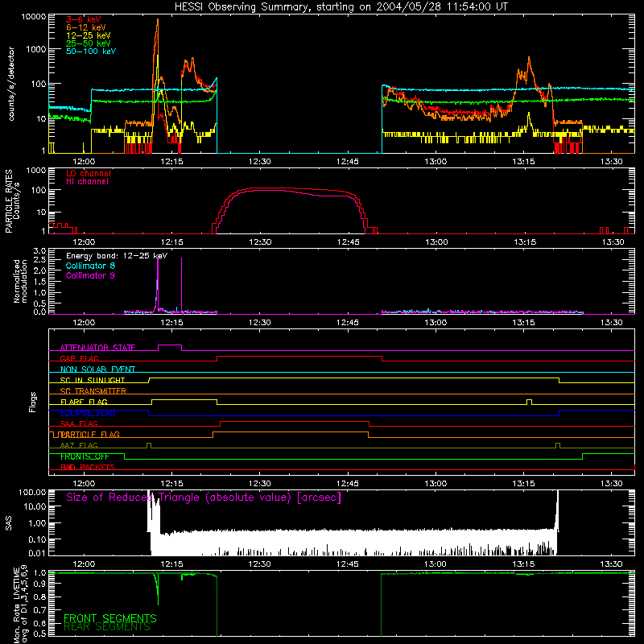Click the FRONTS_OFF flag label

point(85,456)
